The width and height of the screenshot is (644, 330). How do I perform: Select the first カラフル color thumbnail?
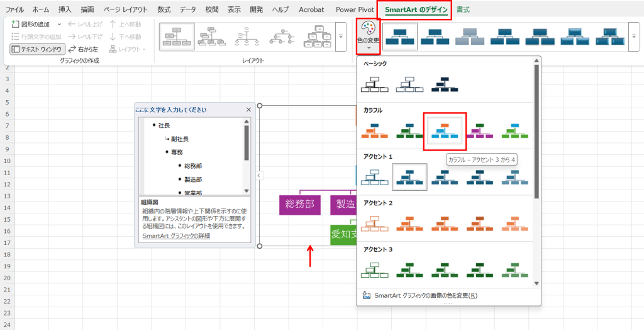click(375, 130)
